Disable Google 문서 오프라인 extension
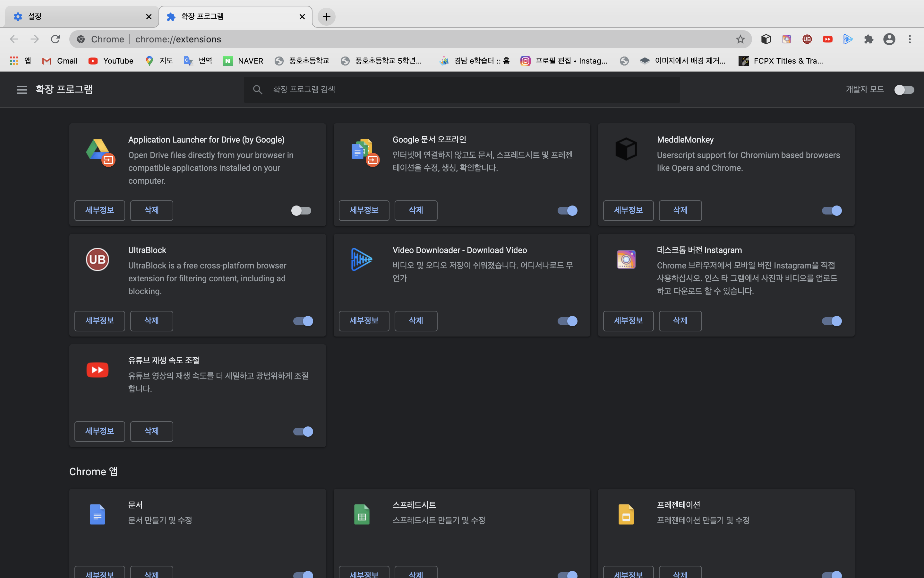The image size is (924, 578). coord(567,211)
